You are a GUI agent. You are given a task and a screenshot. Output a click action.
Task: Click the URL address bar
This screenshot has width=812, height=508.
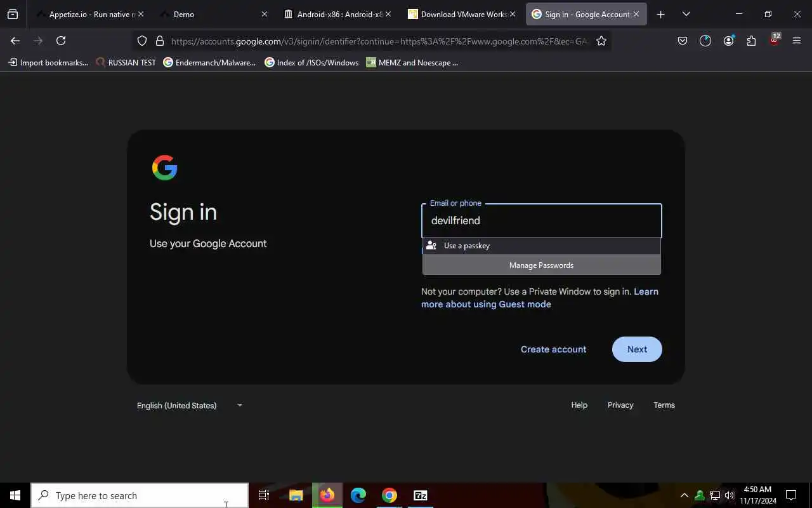click(x=379, y=41)
